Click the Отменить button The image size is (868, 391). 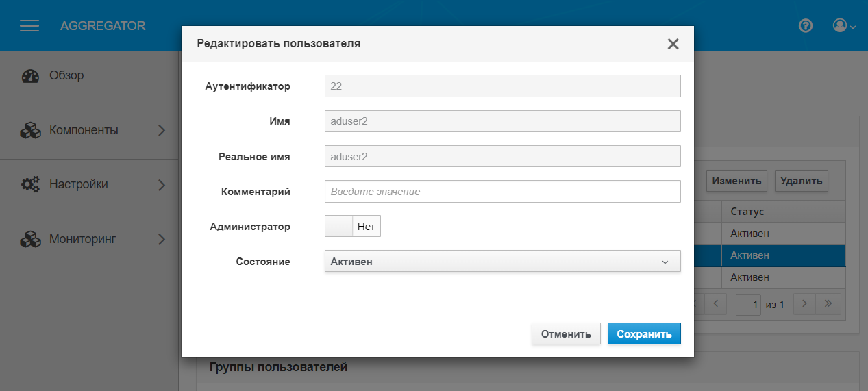tap(566, 334)
